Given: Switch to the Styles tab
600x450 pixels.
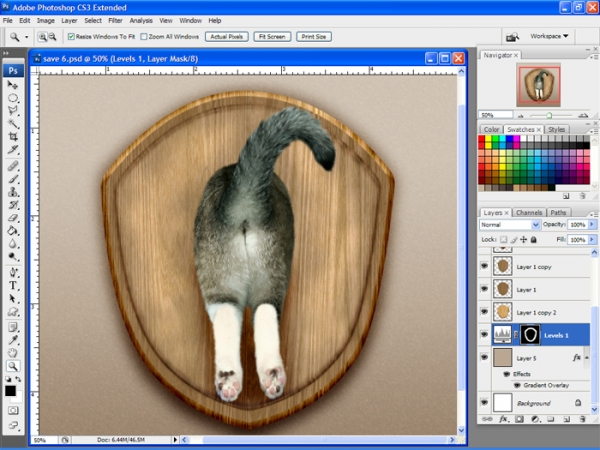Looking at the screenshot, I should tap(556, 129).
